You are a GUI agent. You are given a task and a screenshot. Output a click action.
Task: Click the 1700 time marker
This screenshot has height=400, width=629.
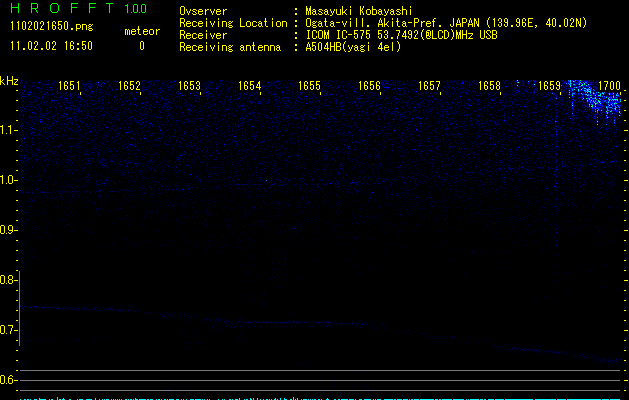point(609,86)
